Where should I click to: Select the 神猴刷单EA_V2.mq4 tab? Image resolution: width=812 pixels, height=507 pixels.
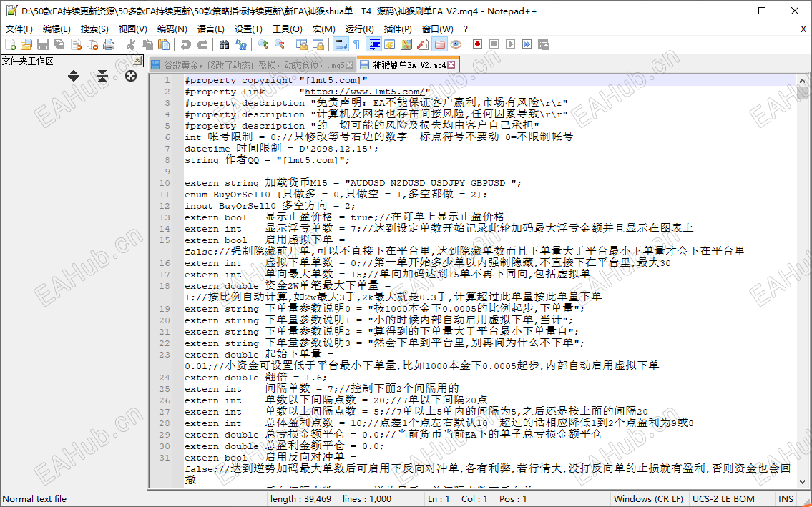[x=408, y=65]
